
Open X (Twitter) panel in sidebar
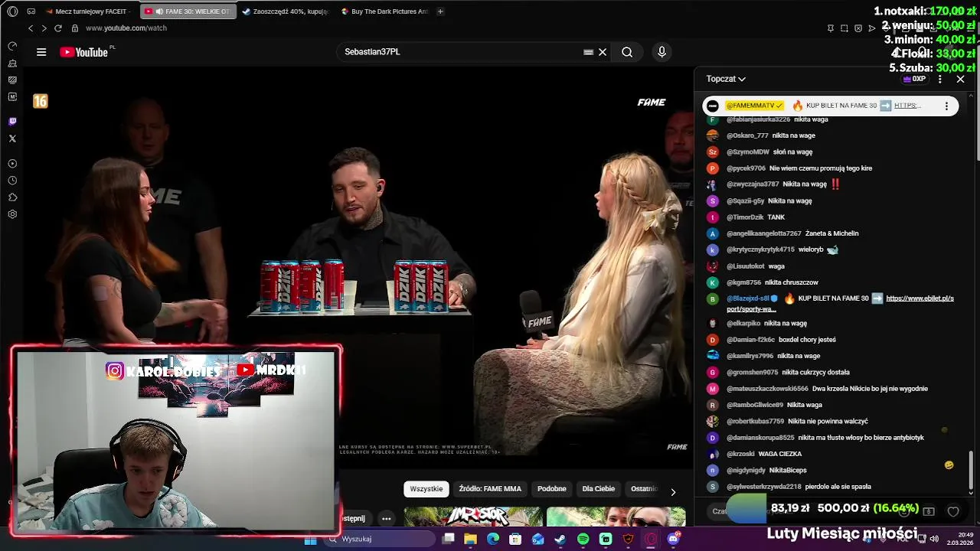click(x=12, y=139)
